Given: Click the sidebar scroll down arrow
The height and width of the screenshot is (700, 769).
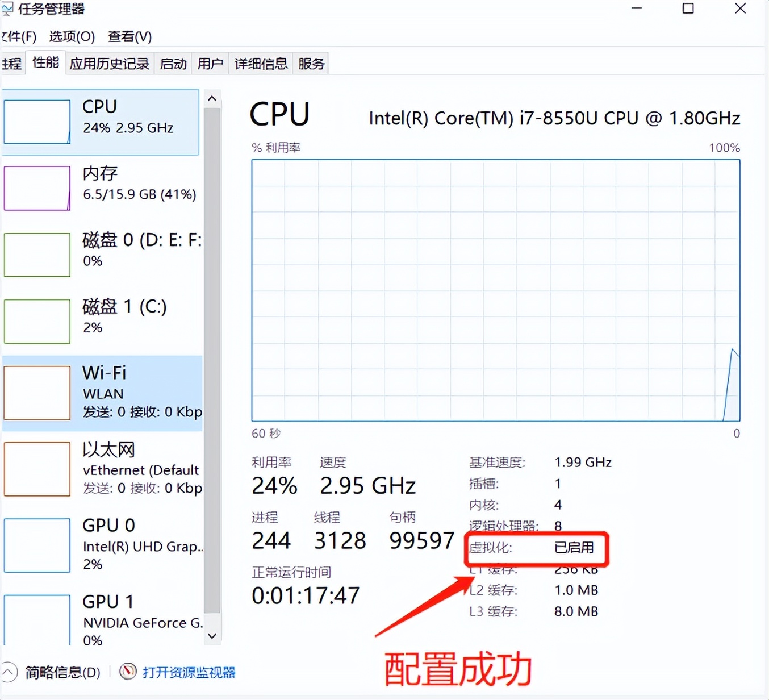Looking at the screenshot, I should (212, 636).
